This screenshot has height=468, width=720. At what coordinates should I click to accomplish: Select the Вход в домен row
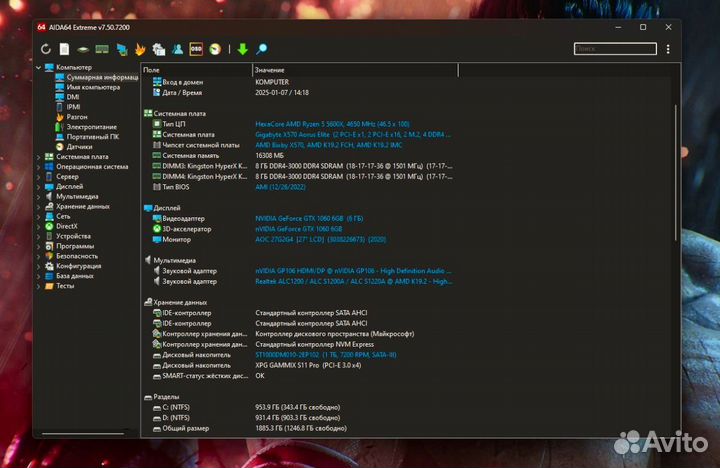coord(221,82)
